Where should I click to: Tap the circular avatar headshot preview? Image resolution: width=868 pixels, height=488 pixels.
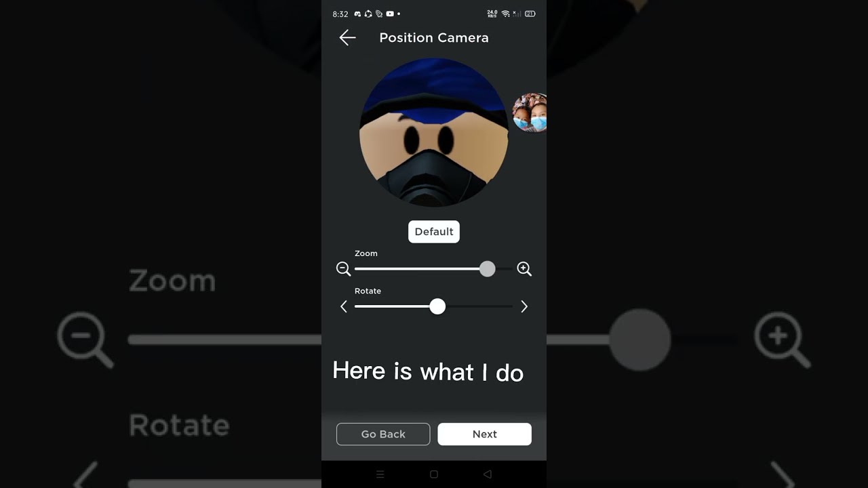434,132
